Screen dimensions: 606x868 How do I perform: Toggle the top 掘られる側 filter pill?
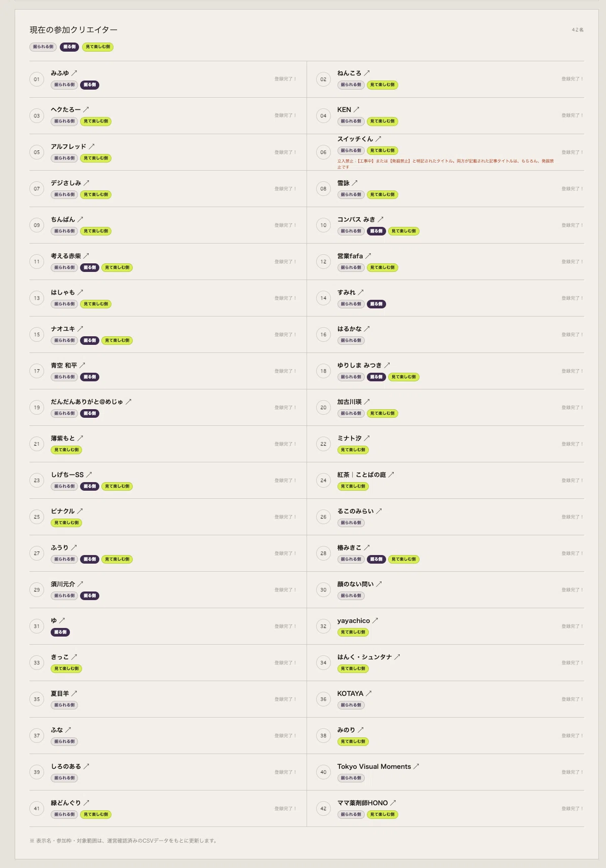click(x=43, y=47)
